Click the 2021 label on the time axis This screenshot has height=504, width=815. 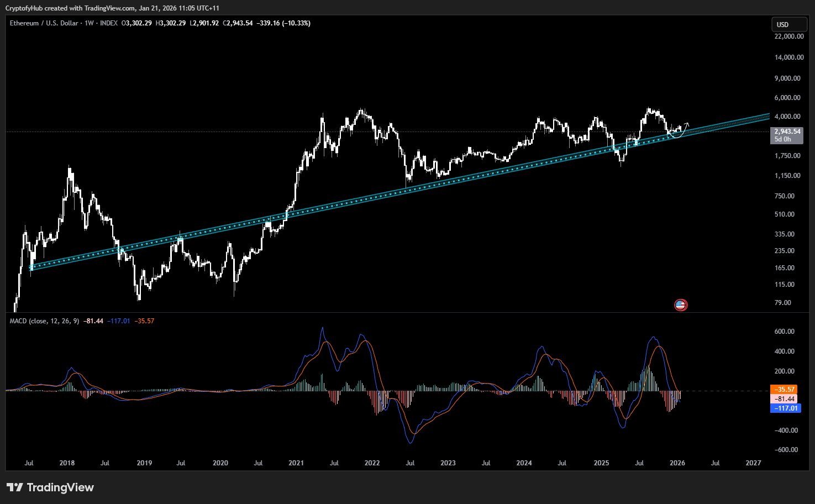(x=296, y=463)
